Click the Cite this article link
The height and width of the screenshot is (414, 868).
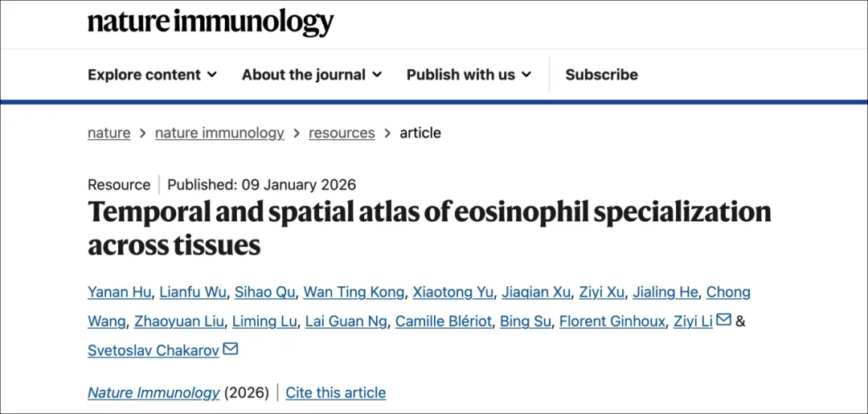tap(335, 392)
